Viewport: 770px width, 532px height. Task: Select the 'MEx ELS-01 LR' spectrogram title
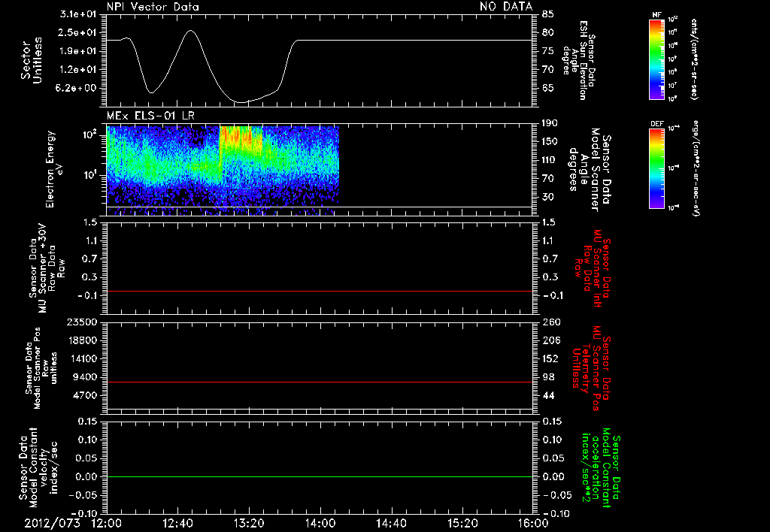[x=150, y=116]
